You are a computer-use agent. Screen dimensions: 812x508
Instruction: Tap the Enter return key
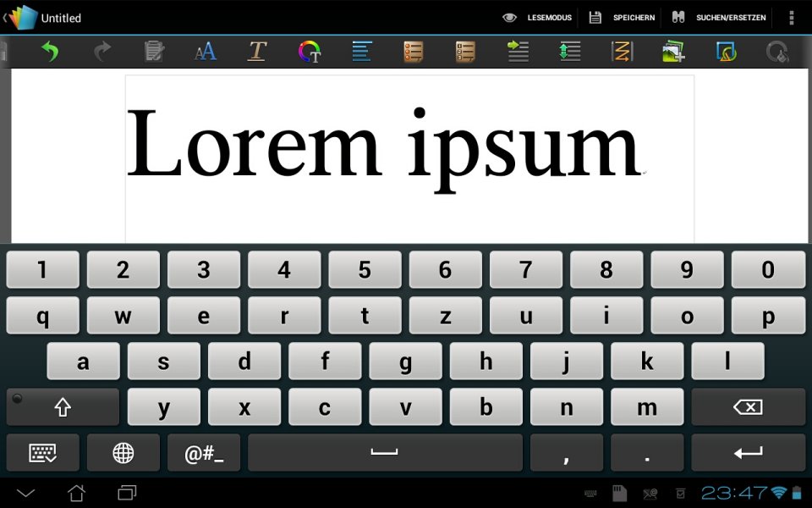coord(748,452)
